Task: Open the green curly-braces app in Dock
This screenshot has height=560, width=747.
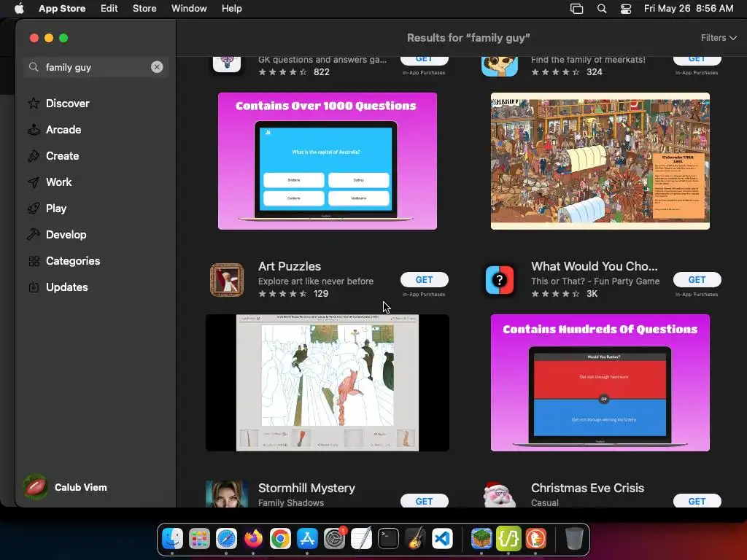Action: 508,539
